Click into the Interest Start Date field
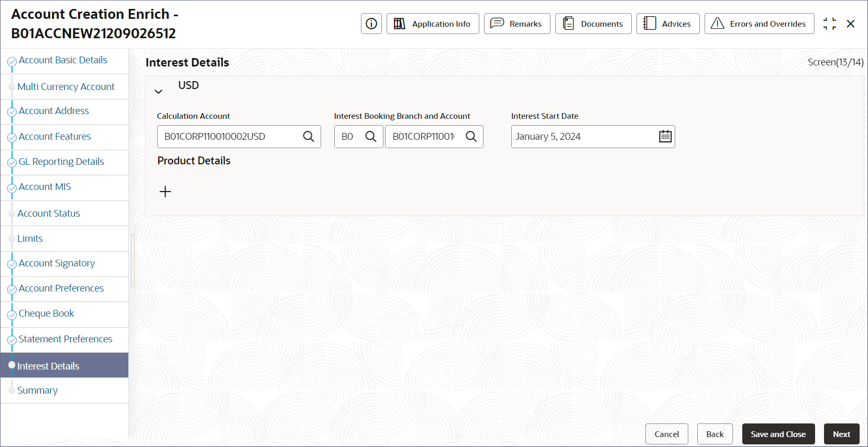 click(x=581, y=137)
